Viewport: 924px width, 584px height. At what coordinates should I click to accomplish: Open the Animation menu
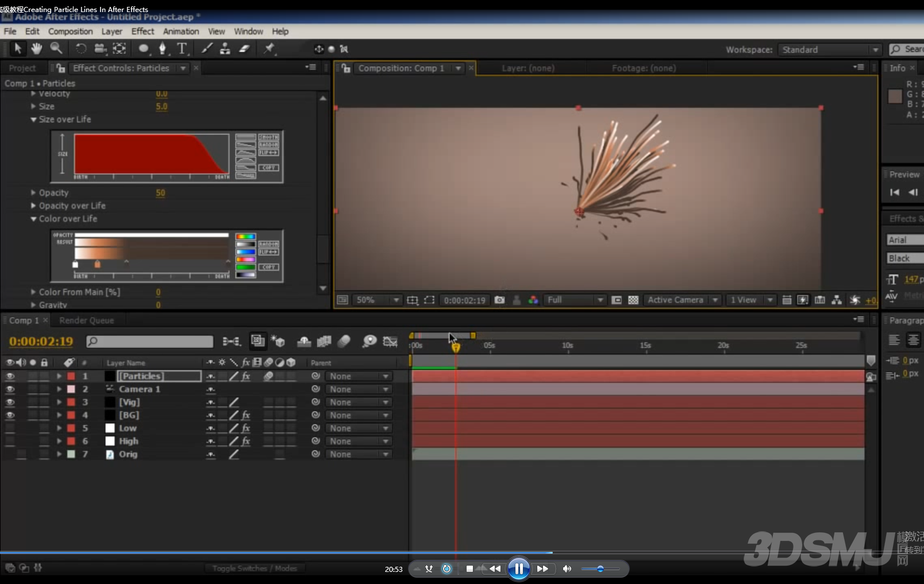pos(181,32)
